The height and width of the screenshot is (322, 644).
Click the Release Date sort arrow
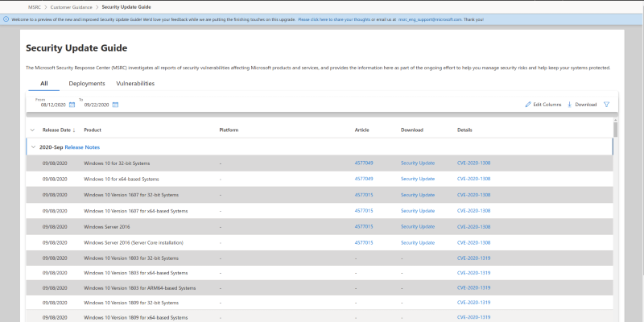pyautogui.click(x=74, y=130)
